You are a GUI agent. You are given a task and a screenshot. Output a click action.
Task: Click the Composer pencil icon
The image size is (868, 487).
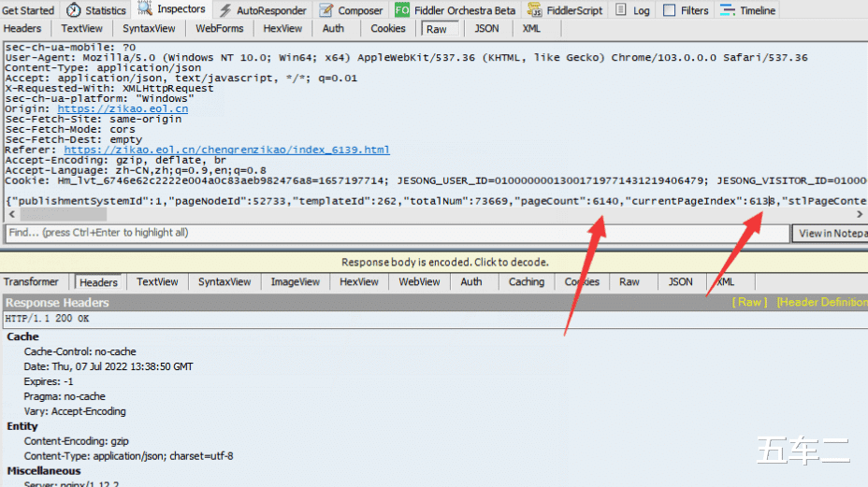pyautogui.click(x=326, y=10)
